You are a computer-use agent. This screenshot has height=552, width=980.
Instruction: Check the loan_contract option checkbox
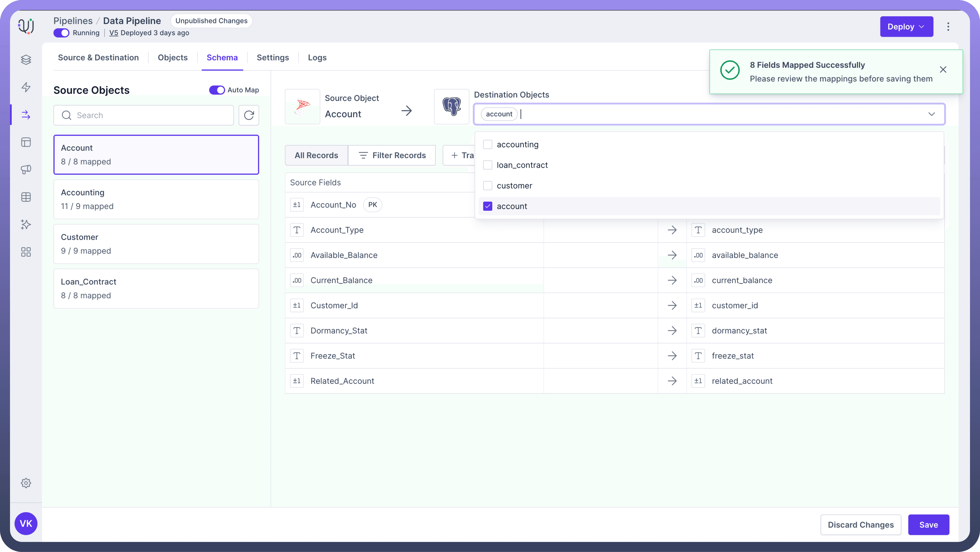(x=487, y=165)
